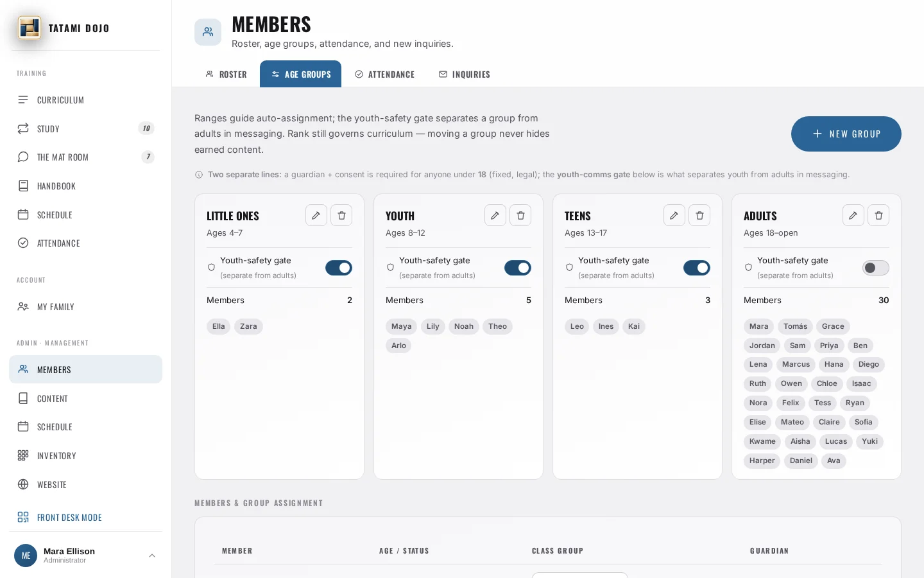Screen dimensions: 924x578
Task: Open the Attendance tab in Members
Action: (x=385, y=74)
